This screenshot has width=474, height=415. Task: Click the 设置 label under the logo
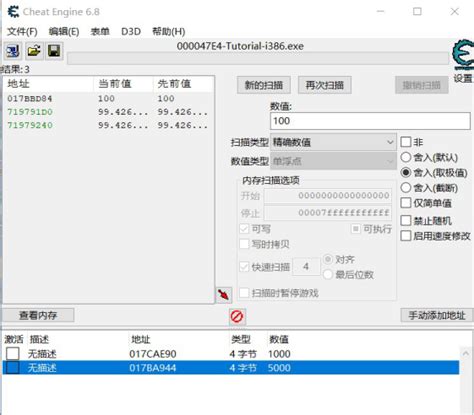(x=463, y=79)
